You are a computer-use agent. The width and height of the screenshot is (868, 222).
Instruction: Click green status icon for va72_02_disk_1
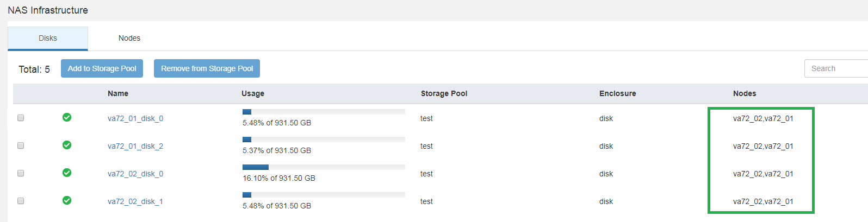pos(67,200)
